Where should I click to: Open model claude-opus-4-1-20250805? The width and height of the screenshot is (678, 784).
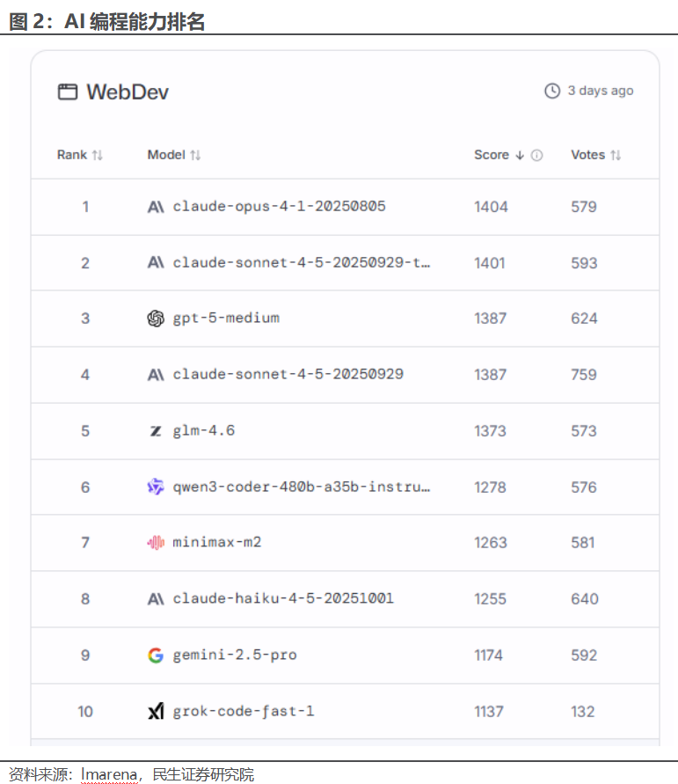coord(280,207)
